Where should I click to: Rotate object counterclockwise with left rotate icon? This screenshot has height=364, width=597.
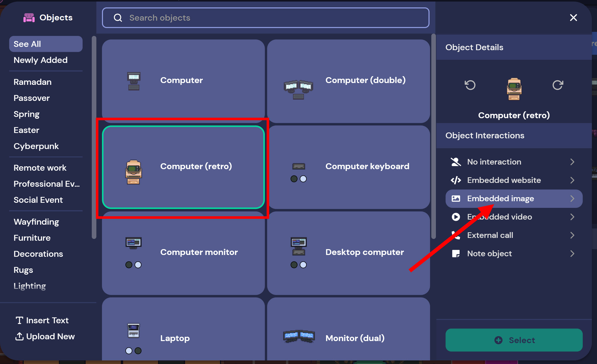[470, 85]
